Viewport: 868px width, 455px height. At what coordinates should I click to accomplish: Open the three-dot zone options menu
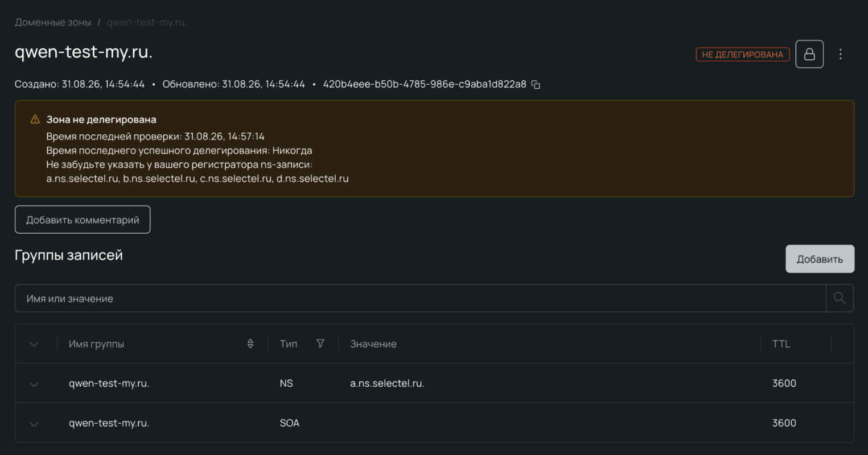[841, 54]
